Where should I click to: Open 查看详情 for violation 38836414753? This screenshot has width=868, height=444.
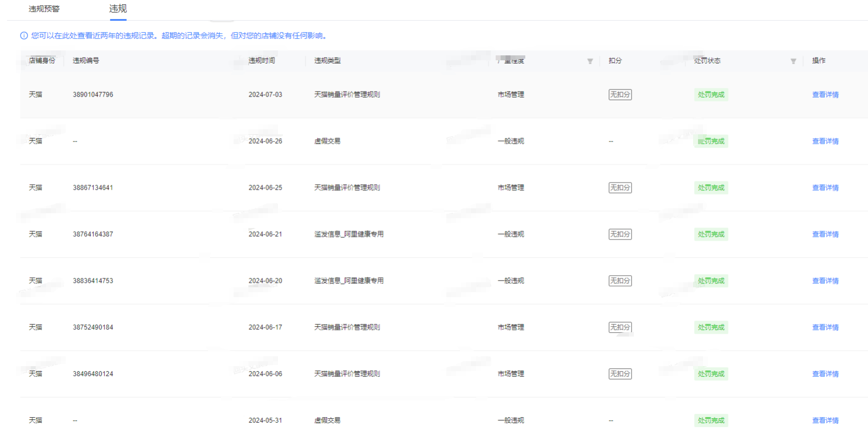click(825, 281)
